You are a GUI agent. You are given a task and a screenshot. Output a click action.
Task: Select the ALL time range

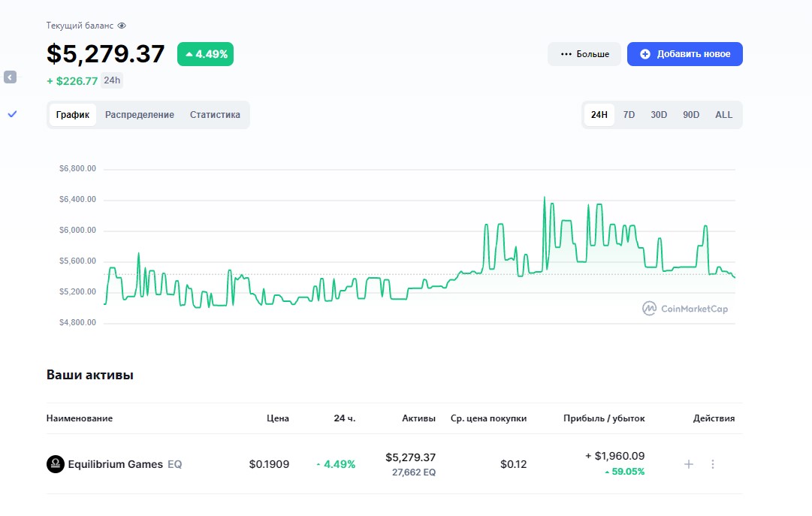coord(723,114)
